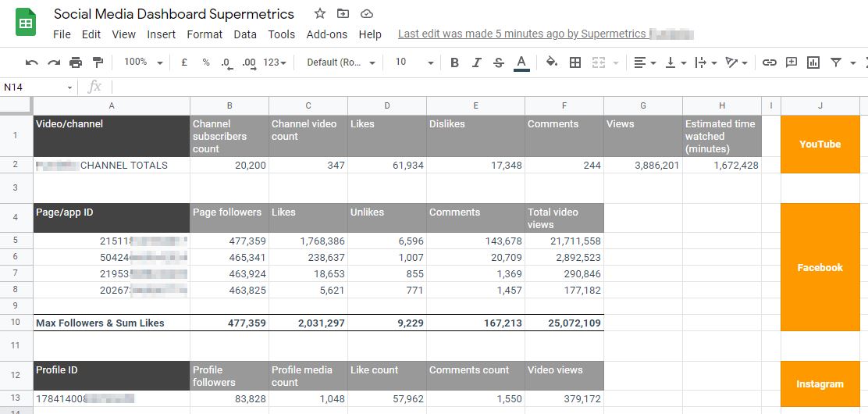This screenshot has width=868, height=414.
Task: Open the text color picker
Action: pyautogui.click(x=521, y=63)
